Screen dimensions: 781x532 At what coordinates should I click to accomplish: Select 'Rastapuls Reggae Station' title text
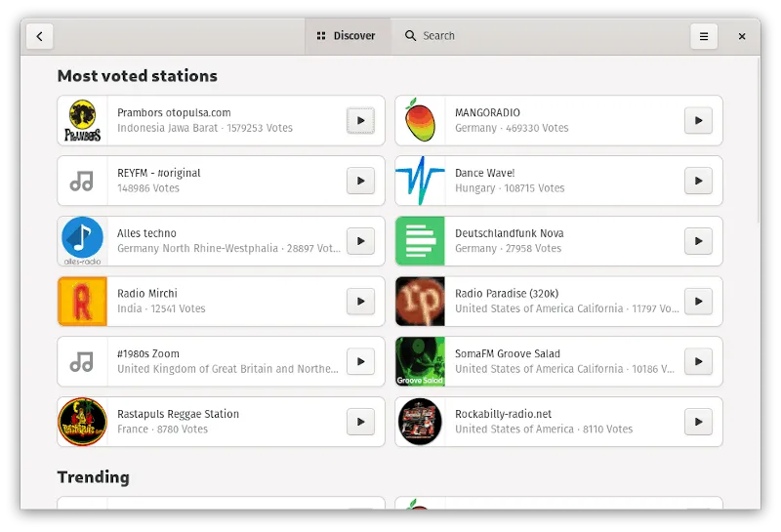[178, 414]
